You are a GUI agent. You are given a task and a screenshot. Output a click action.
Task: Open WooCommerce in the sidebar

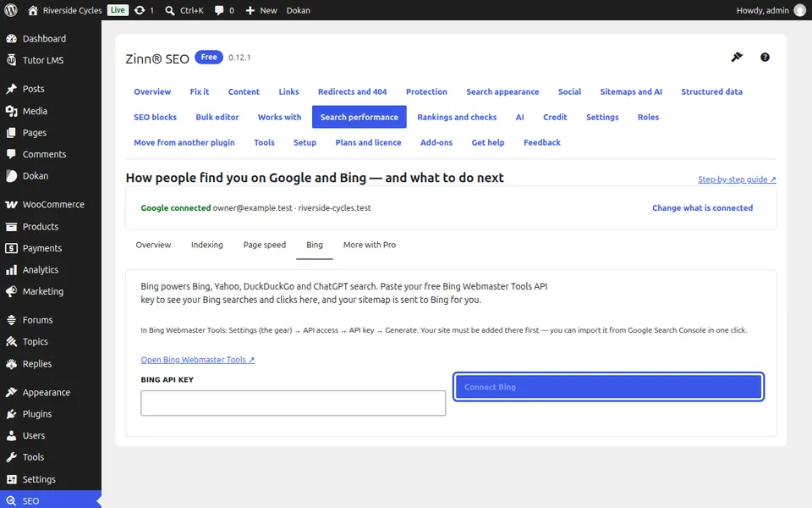point(51,204)
